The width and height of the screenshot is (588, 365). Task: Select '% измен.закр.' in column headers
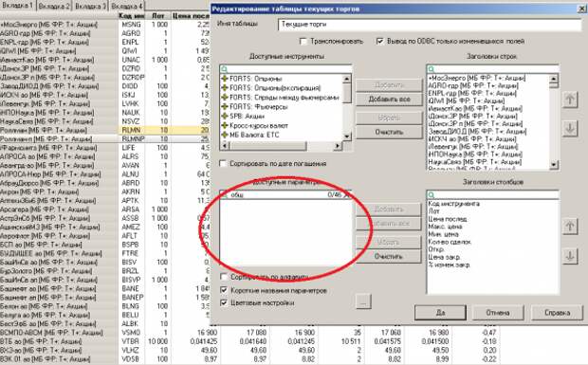click(449, 265)
